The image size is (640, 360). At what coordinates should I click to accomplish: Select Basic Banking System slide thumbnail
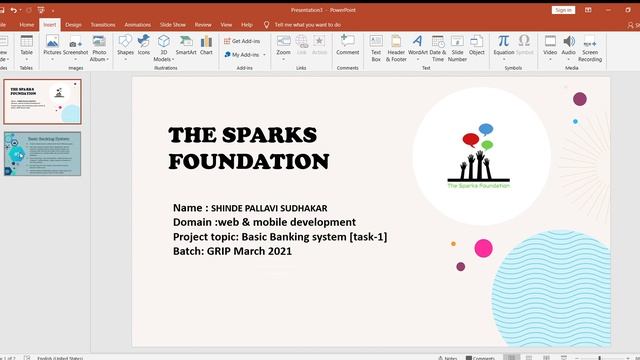click(42, 154)
